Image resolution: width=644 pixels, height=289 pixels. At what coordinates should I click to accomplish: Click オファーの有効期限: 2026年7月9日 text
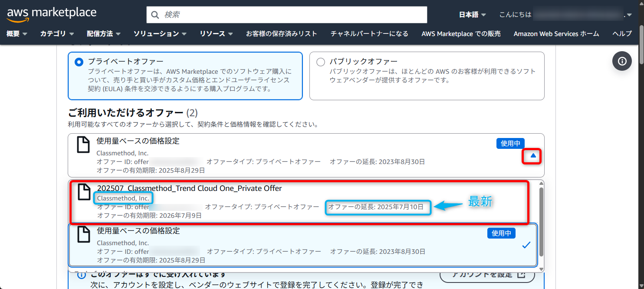[149, 215]
